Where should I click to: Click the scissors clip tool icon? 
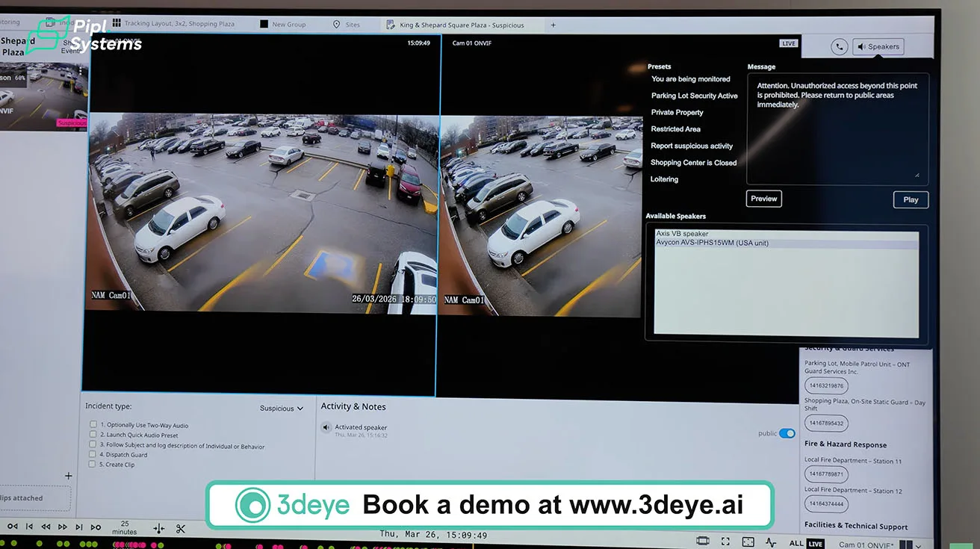181,528
